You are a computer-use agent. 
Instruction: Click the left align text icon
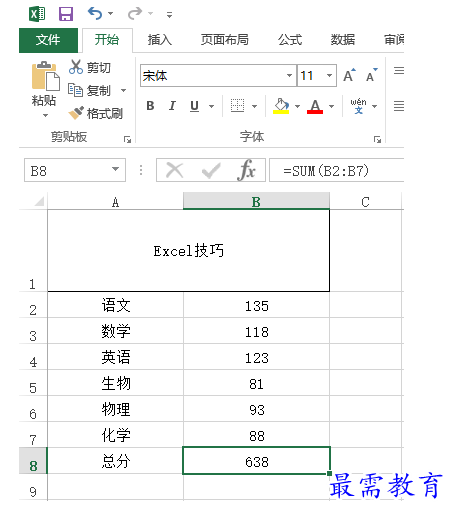pyautogui.click(x=399, y=106)
